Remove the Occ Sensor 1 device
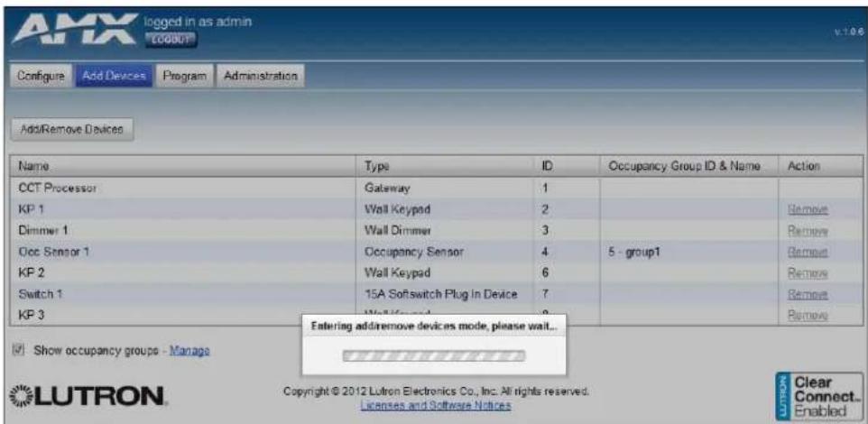Image resolution: width=868 pixels, height=424 pixels. point(808,252)
